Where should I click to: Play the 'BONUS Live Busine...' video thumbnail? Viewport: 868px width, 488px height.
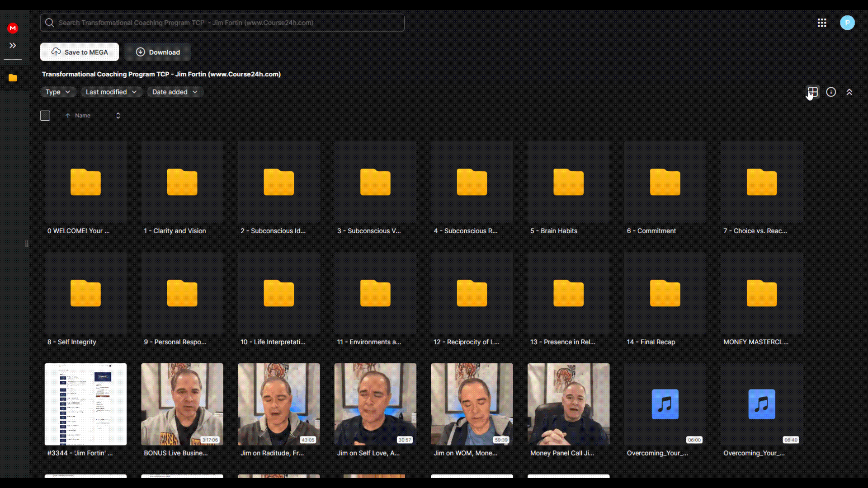click(182, 404)
